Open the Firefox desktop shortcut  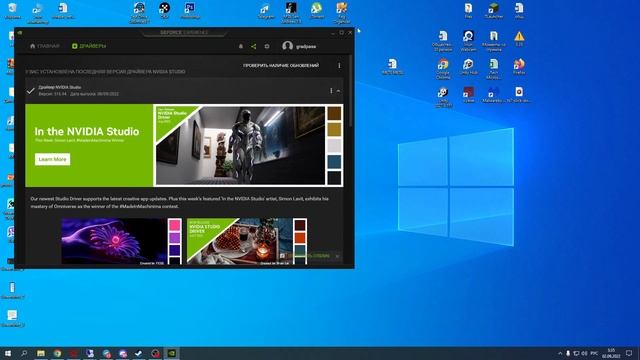519,67
